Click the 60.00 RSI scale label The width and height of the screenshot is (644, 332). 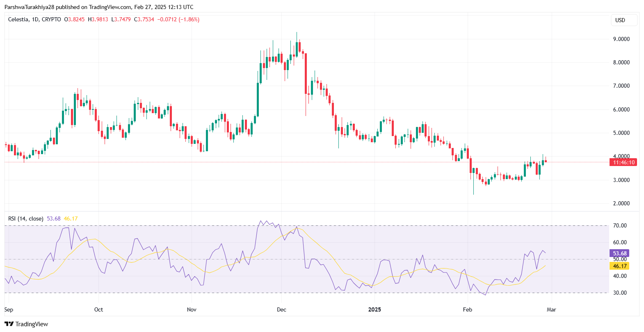[620, 242]
